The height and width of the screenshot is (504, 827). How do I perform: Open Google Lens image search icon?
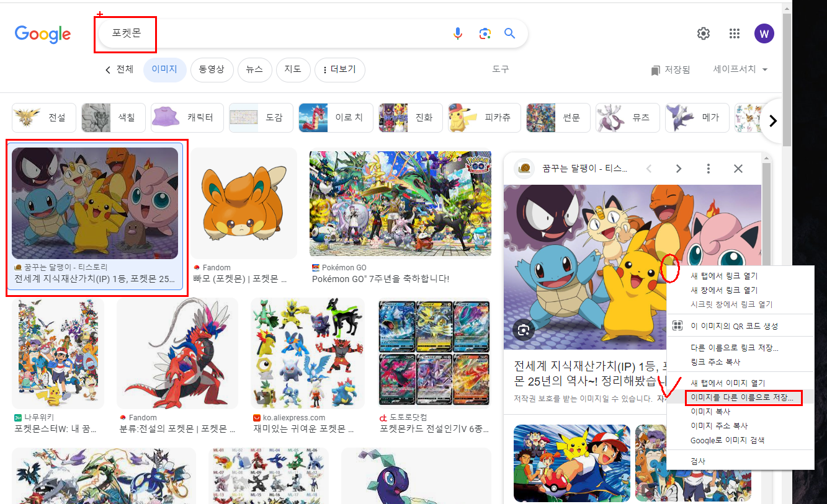click(485, 33)
